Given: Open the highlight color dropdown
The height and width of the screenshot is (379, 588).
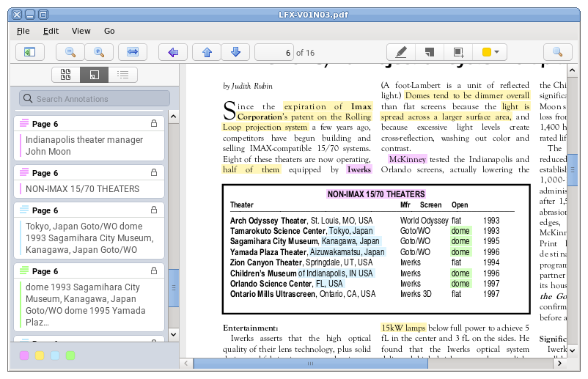Looking at the screenshot, I should (x=491, y=52).
